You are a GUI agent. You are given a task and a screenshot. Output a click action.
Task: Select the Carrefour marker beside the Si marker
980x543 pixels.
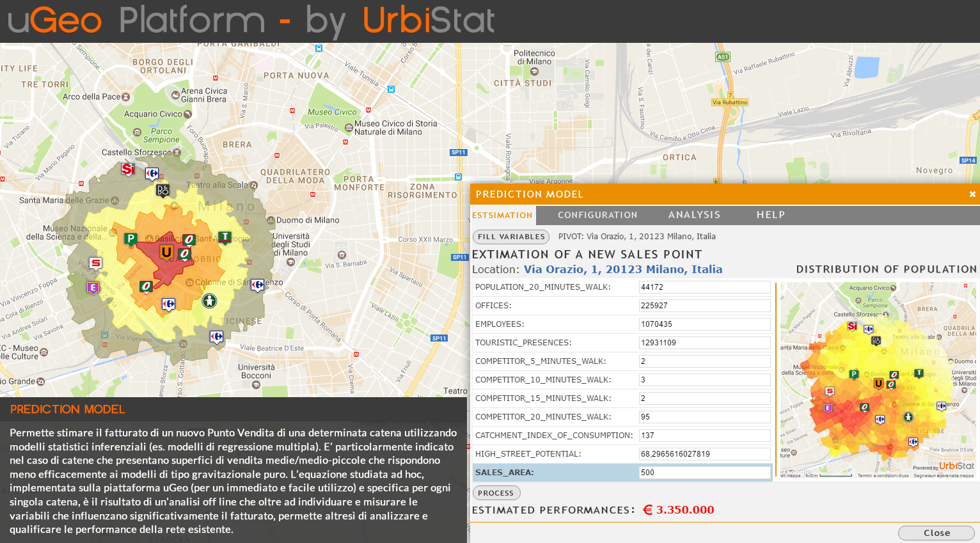152,173
